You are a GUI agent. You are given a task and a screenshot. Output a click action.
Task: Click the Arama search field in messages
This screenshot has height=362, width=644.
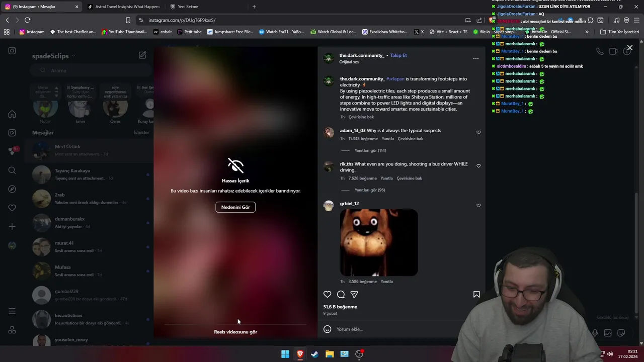(x=91, y=70)
